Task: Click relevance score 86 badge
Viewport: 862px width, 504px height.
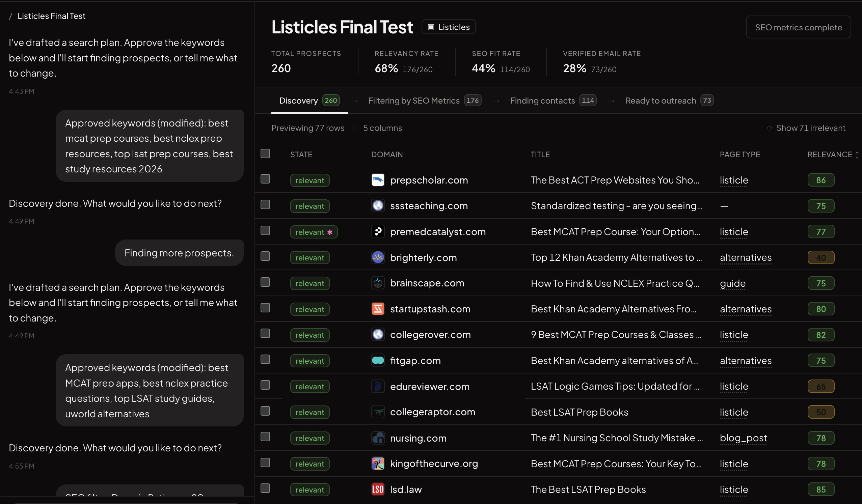Action: click(x=820, y=180)
